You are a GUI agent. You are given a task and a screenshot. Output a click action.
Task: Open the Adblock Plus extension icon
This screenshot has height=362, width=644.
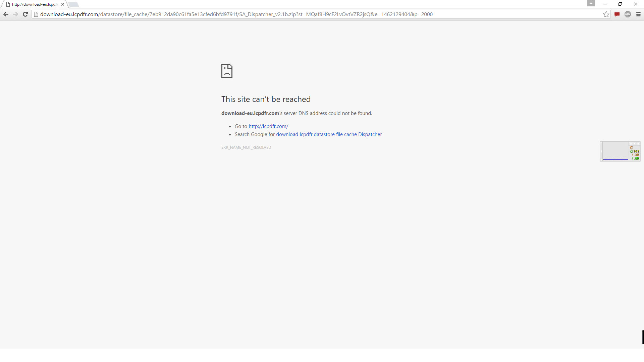tap(628, 14)
